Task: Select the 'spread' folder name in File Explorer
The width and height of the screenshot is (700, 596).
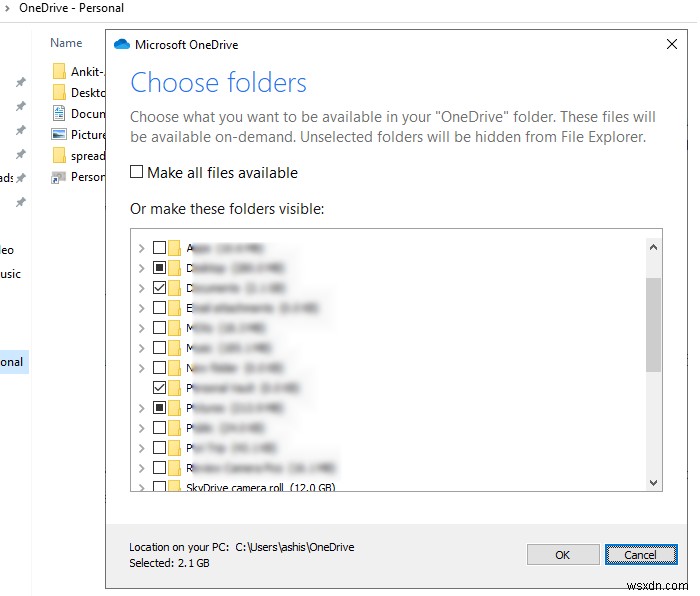Action: pos(88,156)
